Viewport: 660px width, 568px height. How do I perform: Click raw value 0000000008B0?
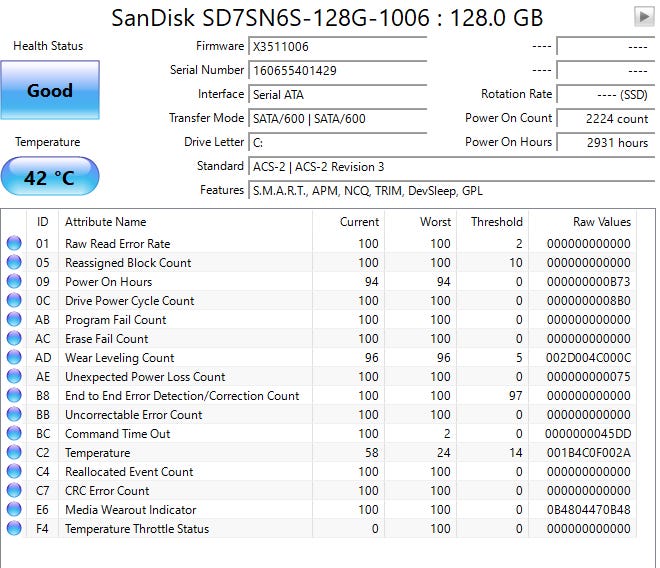588,301
